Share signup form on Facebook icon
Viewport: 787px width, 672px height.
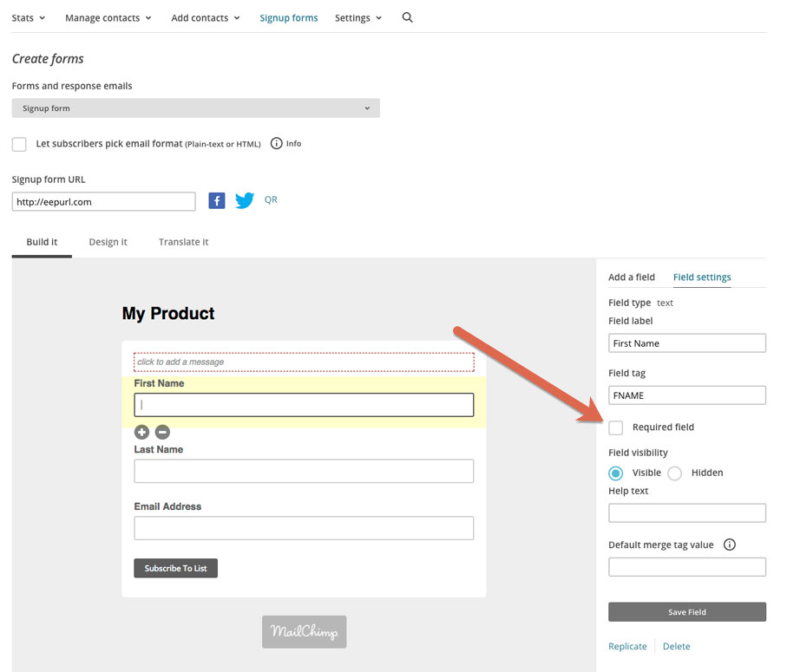(x=217, y=200)
